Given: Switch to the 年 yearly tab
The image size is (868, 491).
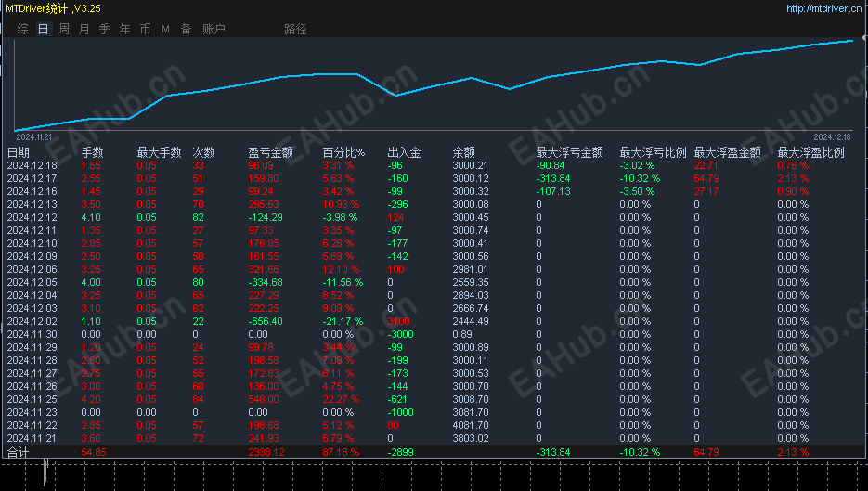Looking at the screenshot, I should click(125, 29).
